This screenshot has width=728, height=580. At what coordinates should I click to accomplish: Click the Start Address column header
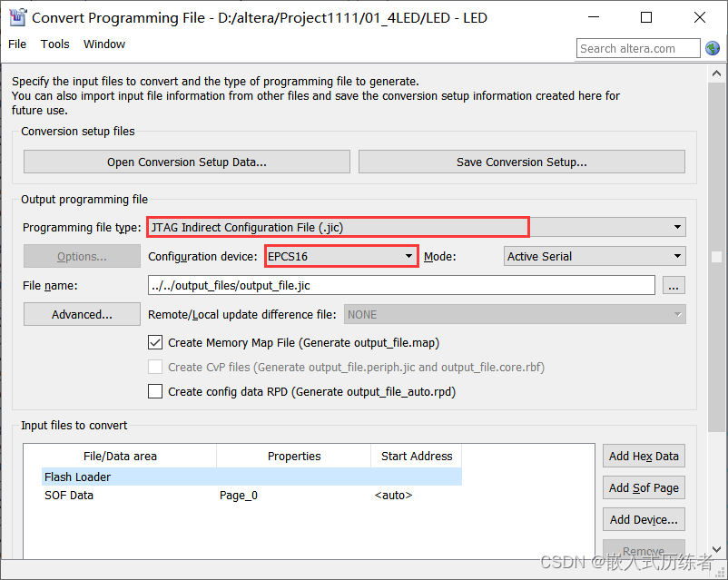(x=417, y=456)
